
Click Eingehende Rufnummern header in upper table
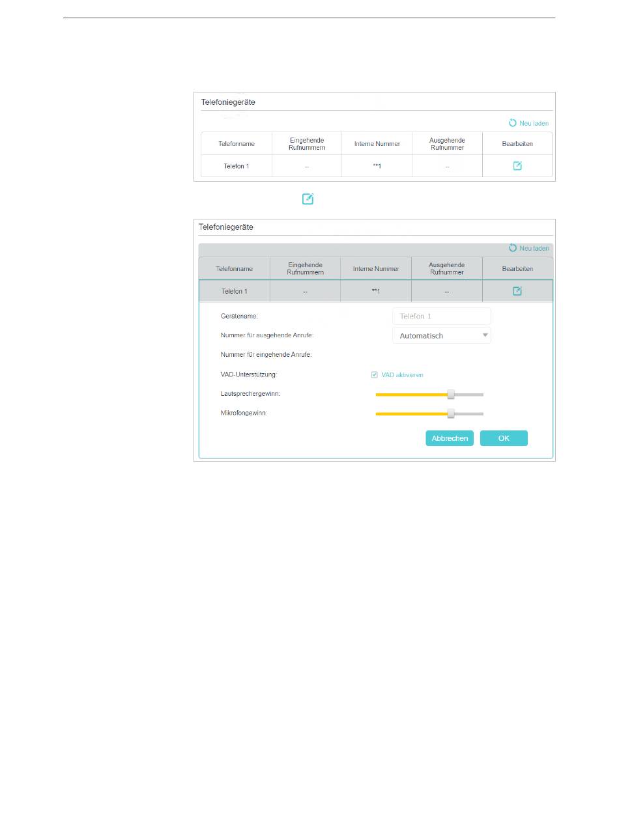[307, 144]
